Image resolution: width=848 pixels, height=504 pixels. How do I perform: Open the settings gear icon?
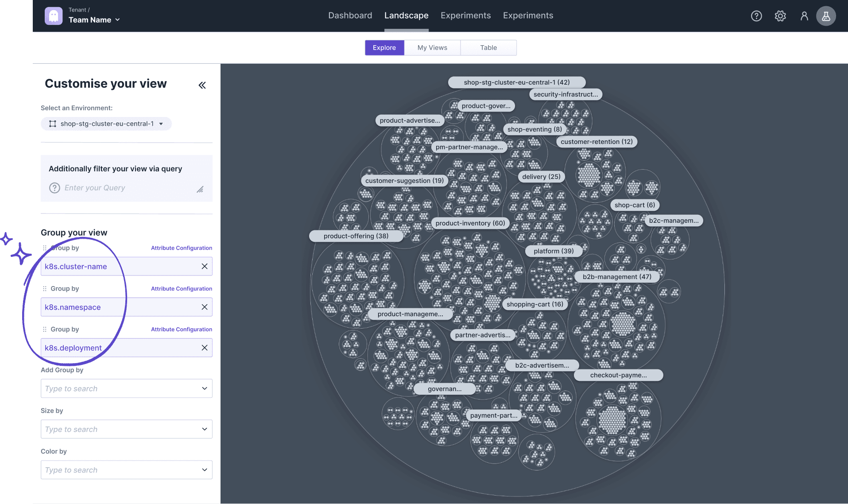click(780, 16)
